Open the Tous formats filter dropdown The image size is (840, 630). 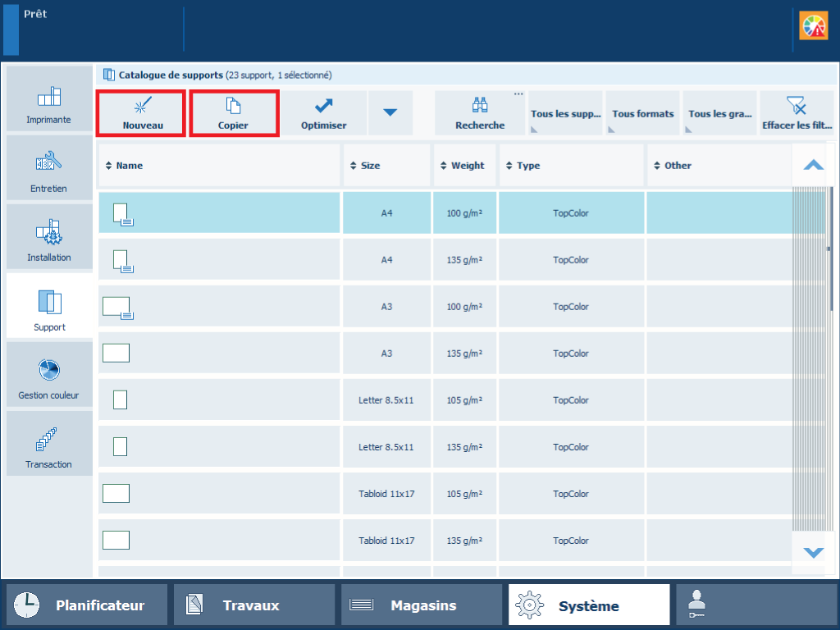click(642, 113)
